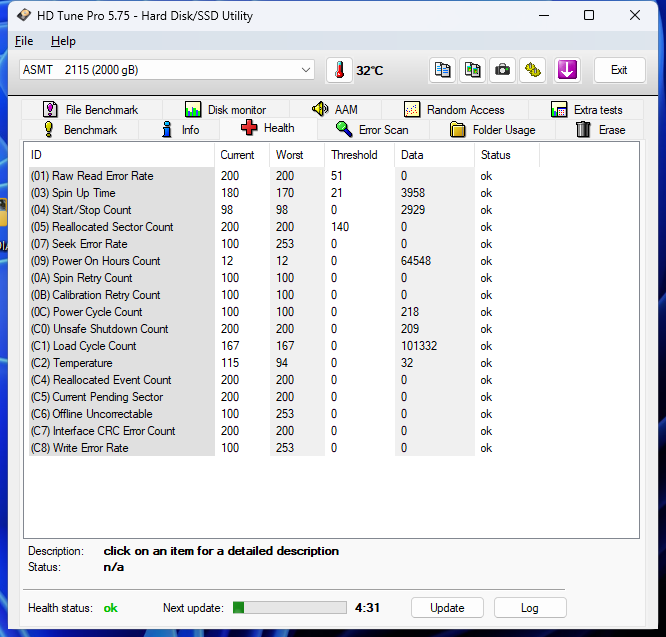Screen dimensions: 666x637
Task: Close the HD Tune Pro window
Action: (635, 16)
